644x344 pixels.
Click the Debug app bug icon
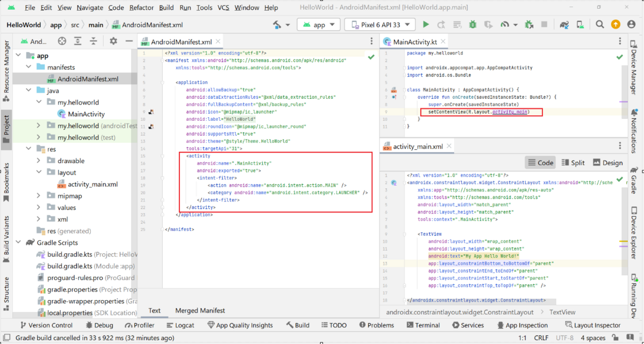(x=473, y=25)
